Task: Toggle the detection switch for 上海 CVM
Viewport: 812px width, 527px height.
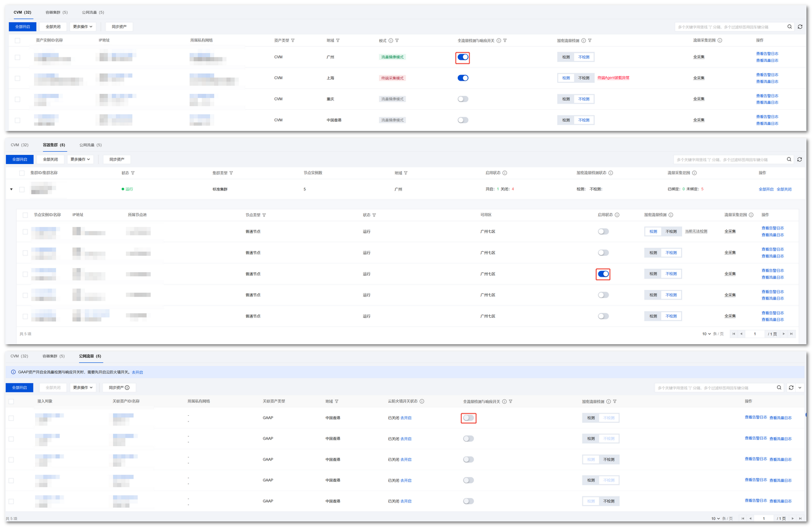Action: (x=463, y=78)
